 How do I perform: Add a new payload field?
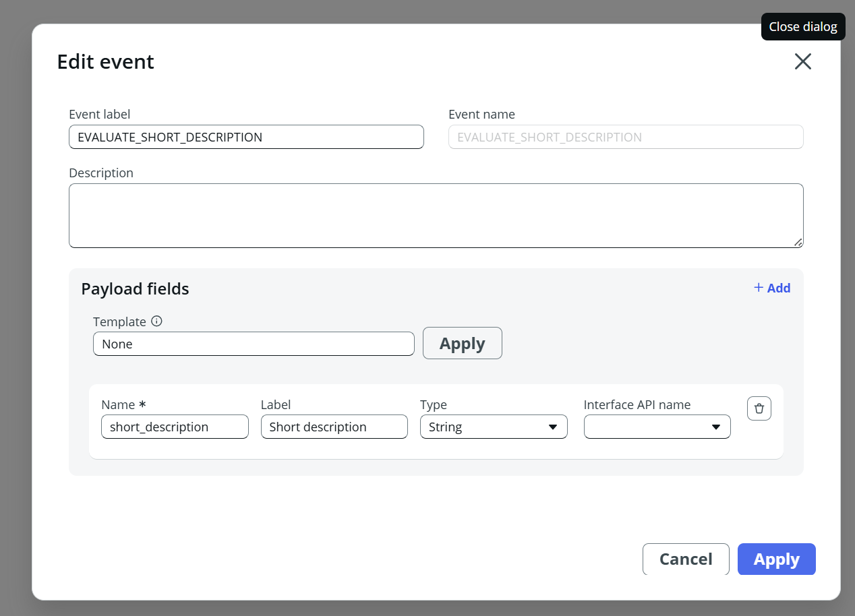tap(772, 288)
